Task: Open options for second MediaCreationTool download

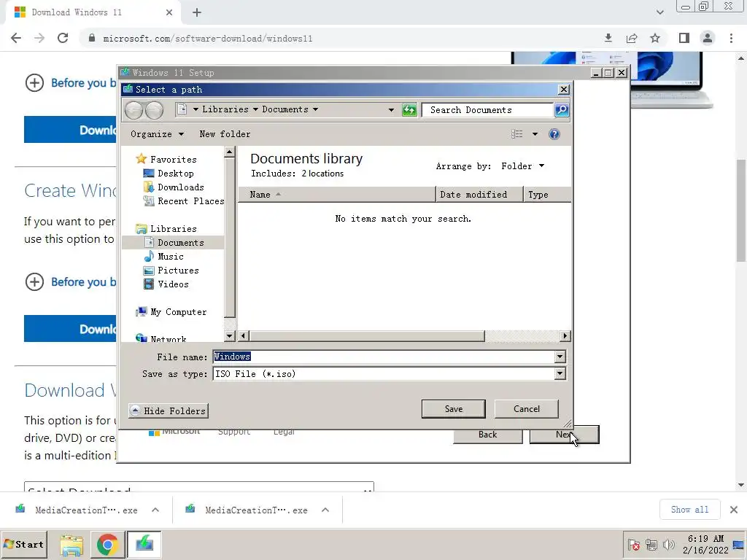Action: point(325,510)
